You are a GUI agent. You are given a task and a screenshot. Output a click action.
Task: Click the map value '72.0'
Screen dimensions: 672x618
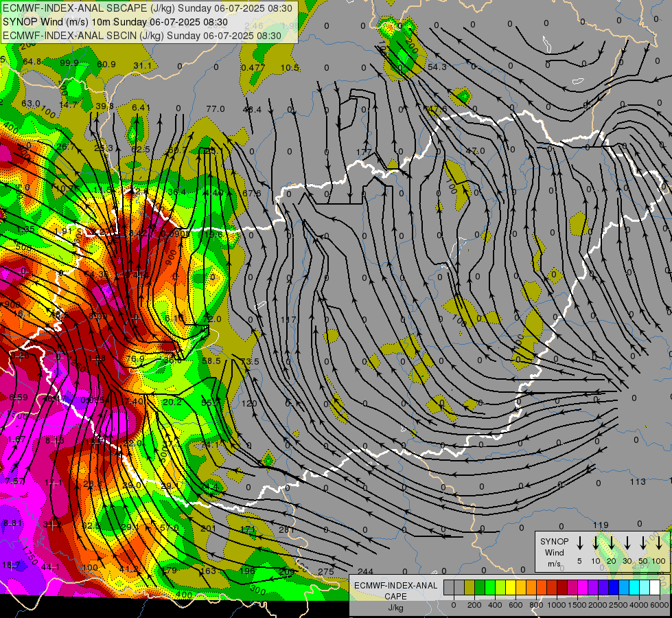[211, 319]
